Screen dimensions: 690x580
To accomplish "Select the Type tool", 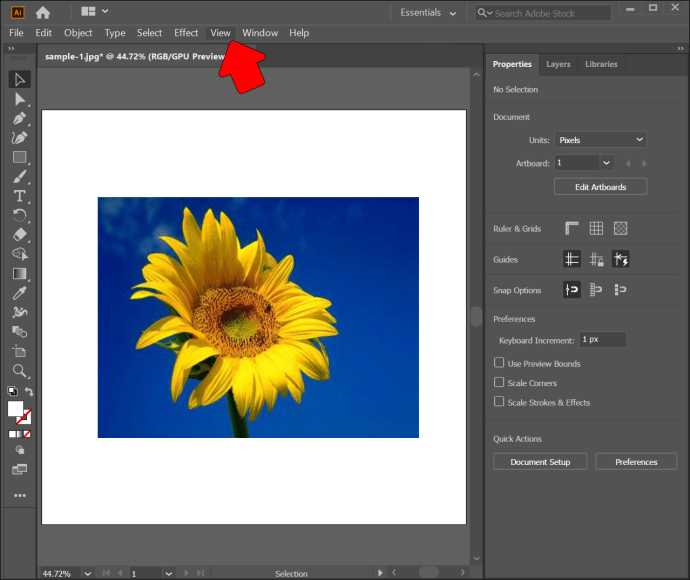I will [19, 196].
